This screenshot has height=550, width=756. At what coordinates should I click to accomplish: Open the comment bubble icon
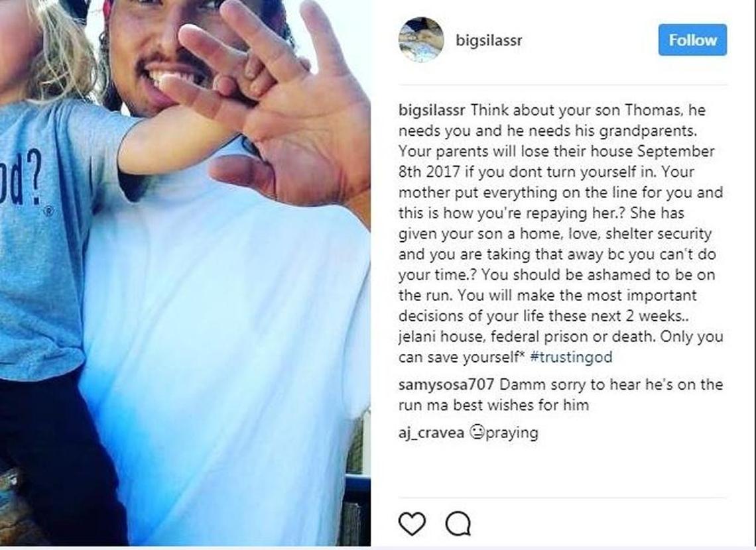(x=458, y=523)
